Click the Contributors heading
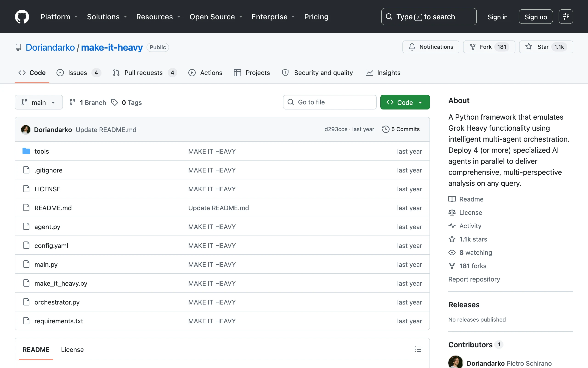 pos(470,344)
